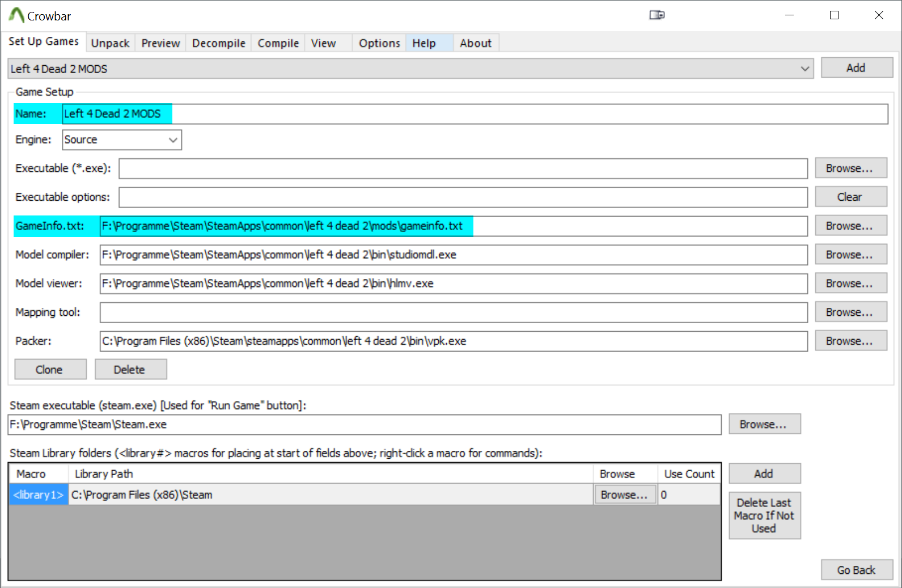Image resolution: width=902 pixels, height=588 pixels.
Task: Switch to the Set Up Games tab
Action: (x=44, y=41)
